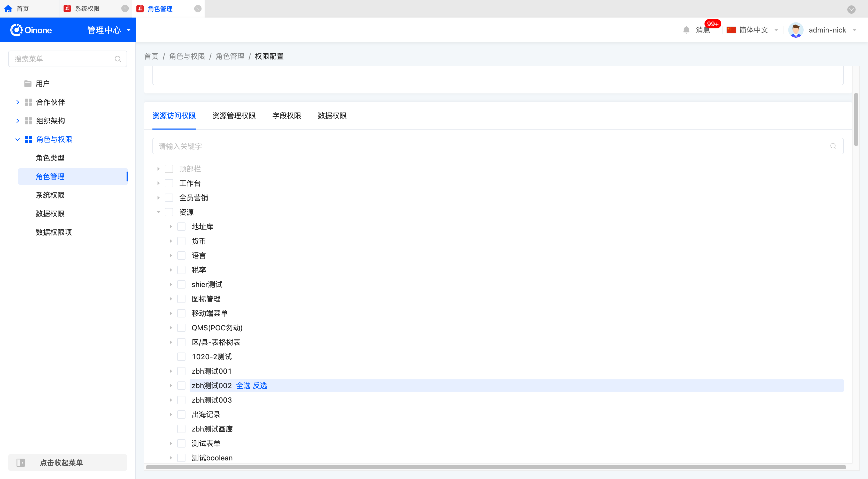Check the 1020-2测试 checkbox
This screenshot has width=868, height=479.
181,356
